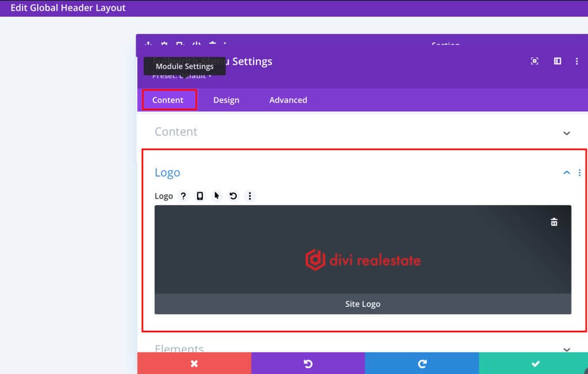The width and height of the screenshot is (588, 374).
Task: Click the 'Edit Global Header Layout' title
Action: pyautogui.click(x=68, y=8)
